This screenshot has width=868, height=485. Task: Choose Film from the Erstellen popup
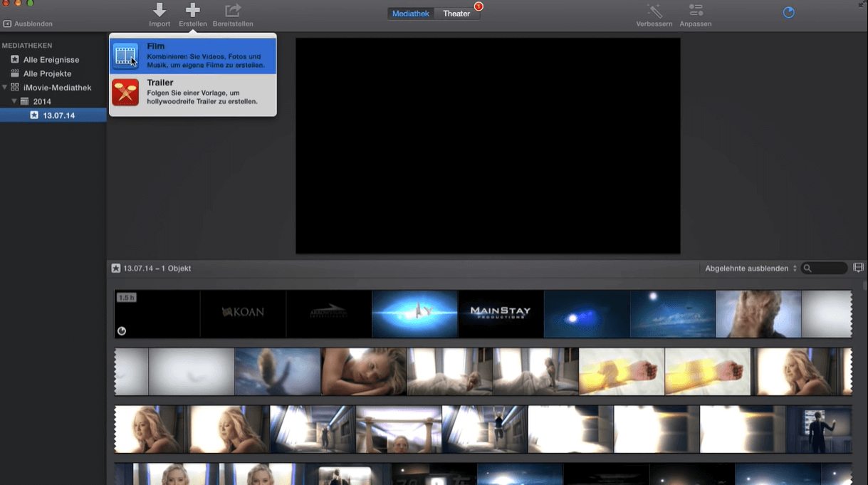coord(192,56)
